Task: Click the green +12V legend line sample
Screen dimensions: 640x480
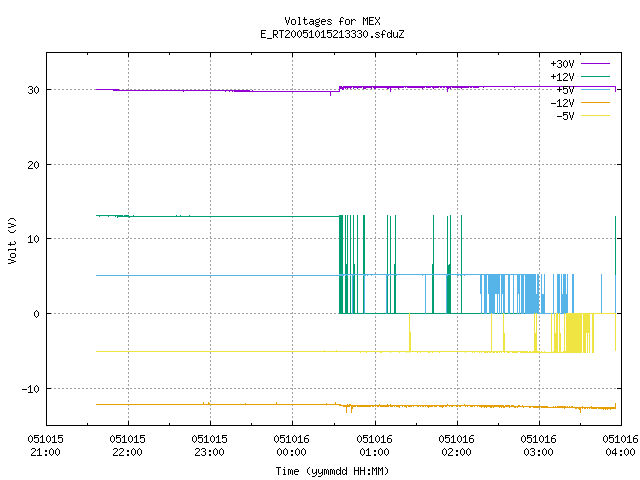Action: 595,76
